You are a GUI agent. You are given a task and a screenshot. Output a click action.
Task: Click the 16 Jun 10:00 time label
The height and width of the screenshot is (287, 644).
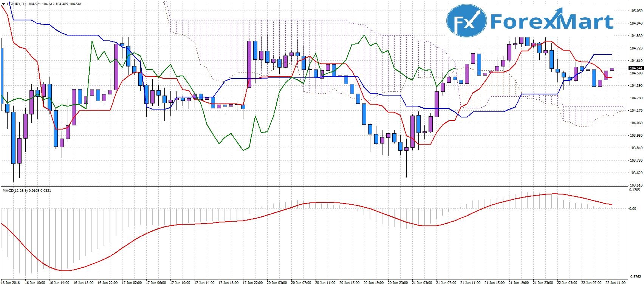click(35, 282)
